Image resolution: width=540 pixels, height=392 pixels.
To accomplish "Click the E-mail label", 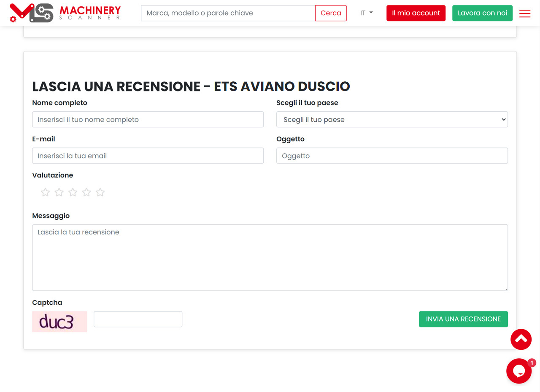I will (x=43, y=139).
